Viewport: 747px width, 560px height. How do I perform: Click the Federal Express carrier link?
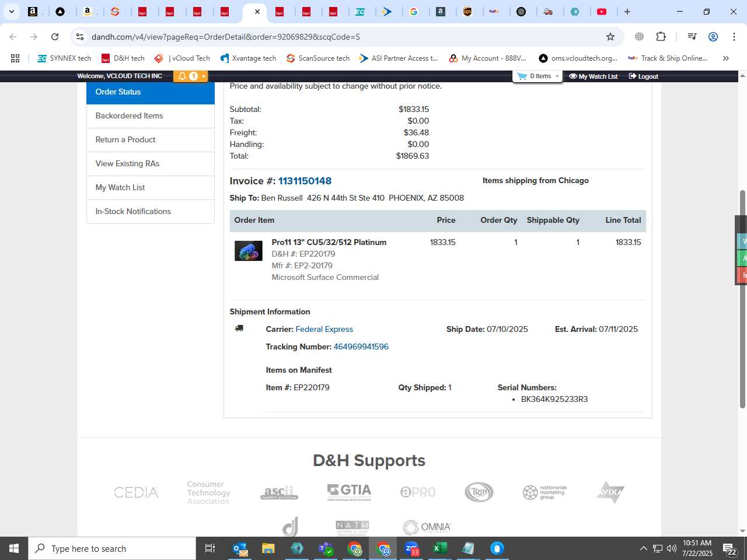point(324,329)
